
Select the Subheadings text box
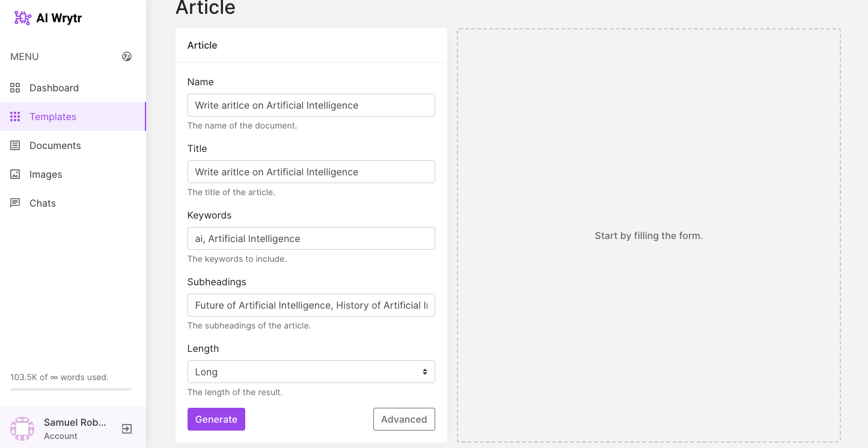pos(311,305)
